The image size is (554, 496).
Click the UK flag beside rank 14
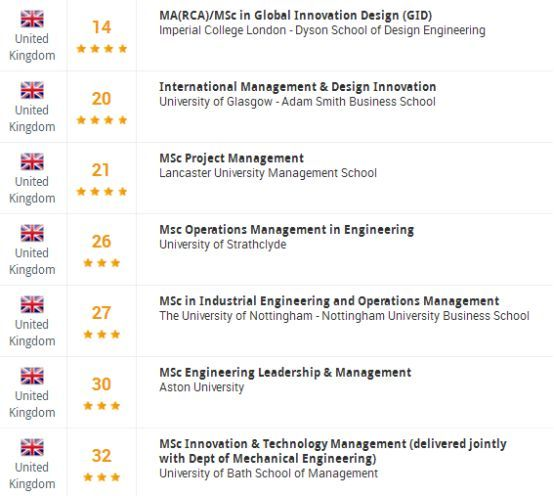(32, 19)
